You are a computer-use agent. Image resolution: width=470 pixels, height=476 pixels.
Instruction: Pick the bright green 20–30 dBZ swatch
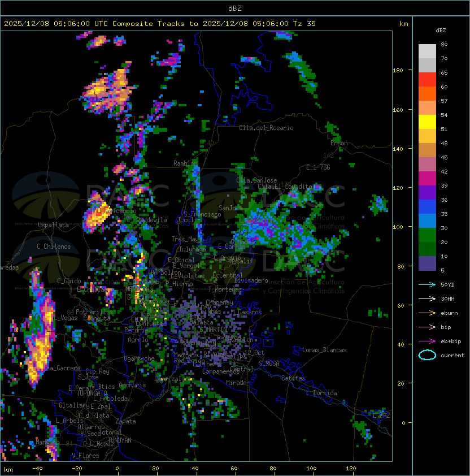point(427,235)
